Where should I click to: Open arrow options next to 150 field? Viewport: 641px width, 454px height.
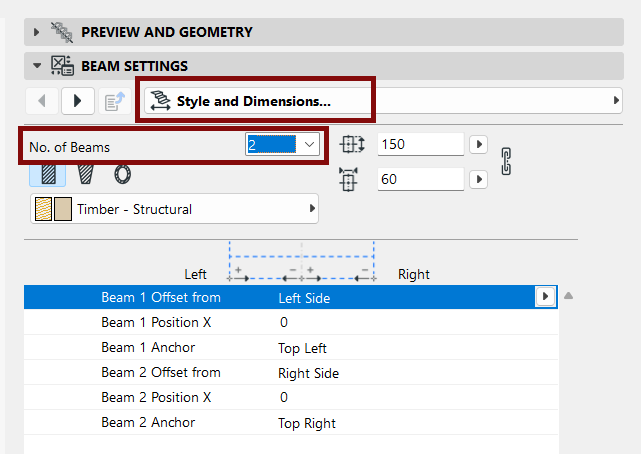coord(479,144)
